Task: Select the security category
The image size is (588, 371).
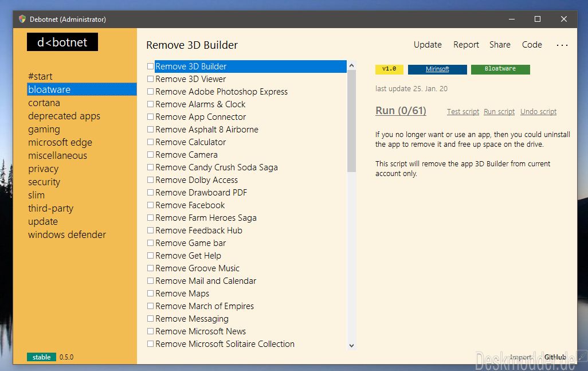Action: coord(44,182)
